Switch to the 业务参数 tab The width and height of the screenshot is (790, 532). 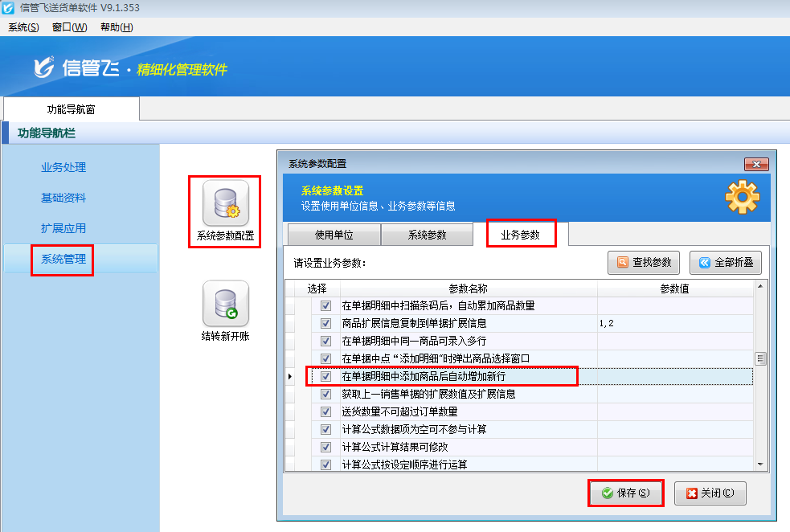(521, 235)
